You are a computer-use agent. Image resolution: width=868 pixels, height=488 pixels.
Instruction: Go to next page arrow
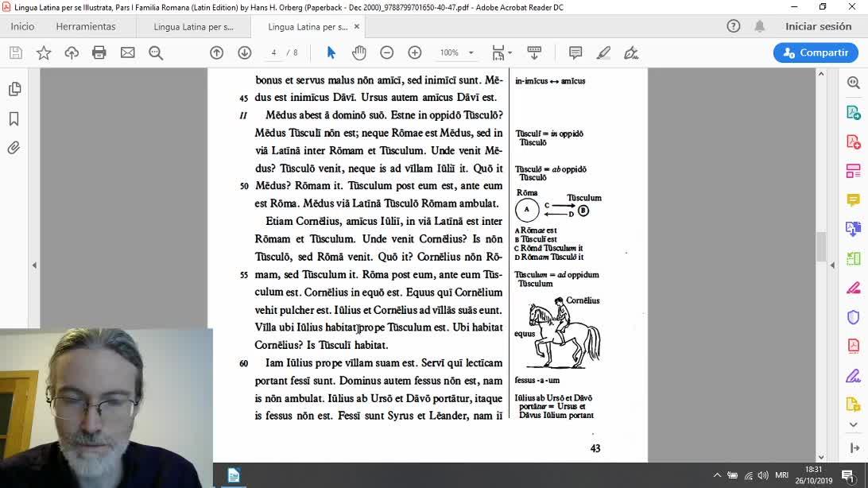pos(245,52)
